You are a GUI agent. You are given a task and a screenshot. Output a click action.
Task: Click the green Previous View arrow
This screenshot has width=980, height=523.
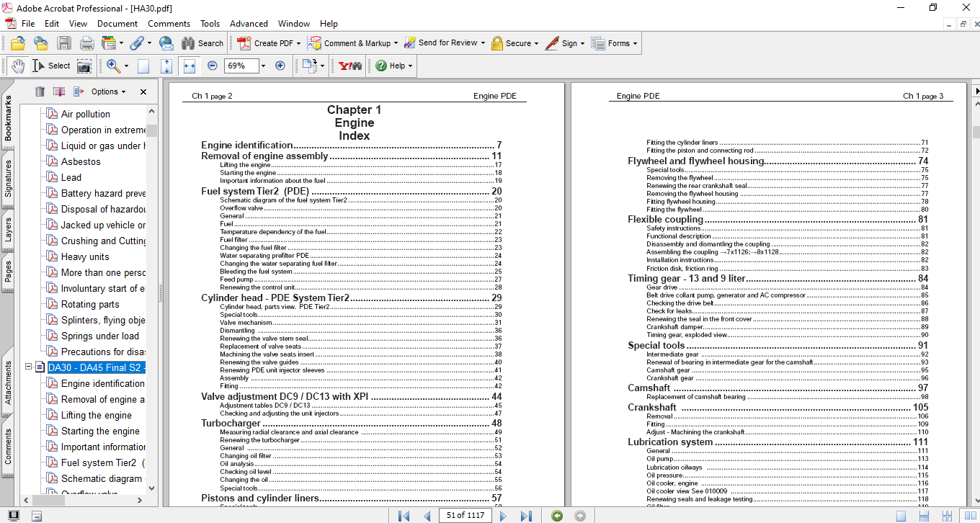(x=556, y=516)
